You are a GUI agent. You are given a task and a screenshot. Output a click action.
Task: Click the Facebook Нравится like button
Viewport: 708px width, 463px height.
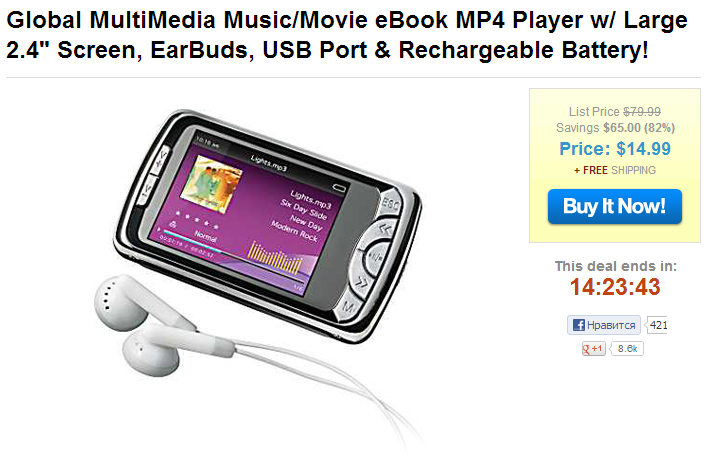coord(604,325)
